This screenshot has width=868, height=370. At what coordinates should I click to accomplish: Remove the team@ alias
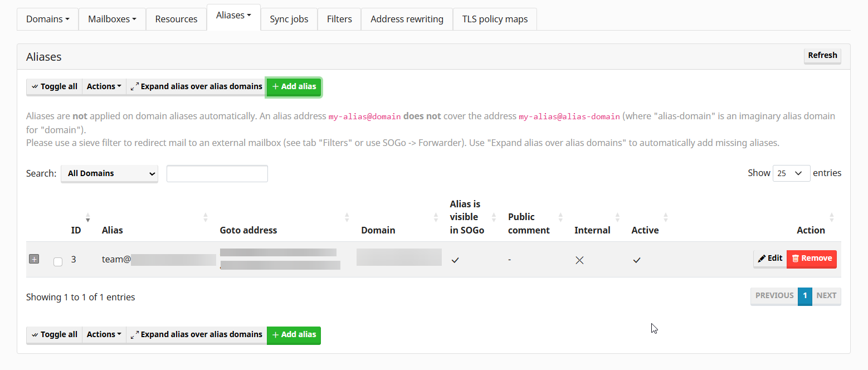[x=812, y=259]
